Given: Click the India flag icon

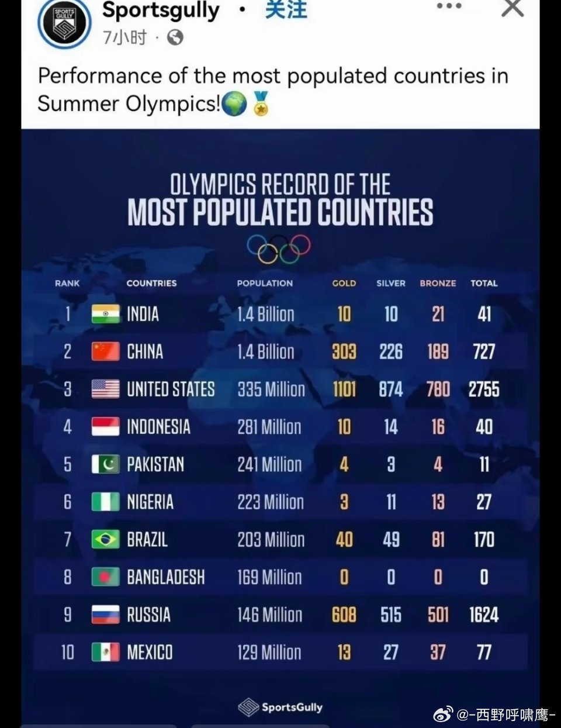Looking at the screenshot, I should [106, 314].
